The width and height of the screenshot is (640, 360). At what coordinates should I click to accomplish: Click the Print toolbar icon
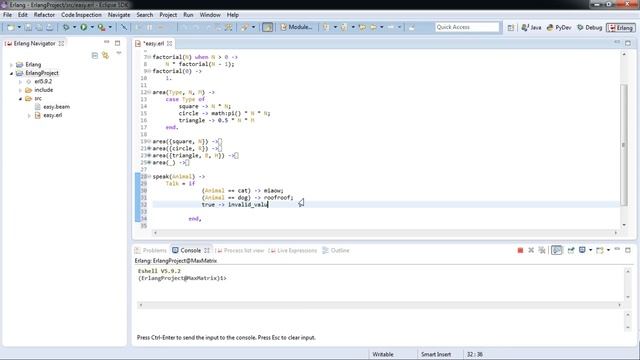pyautogui.click(x=49, y=27)
